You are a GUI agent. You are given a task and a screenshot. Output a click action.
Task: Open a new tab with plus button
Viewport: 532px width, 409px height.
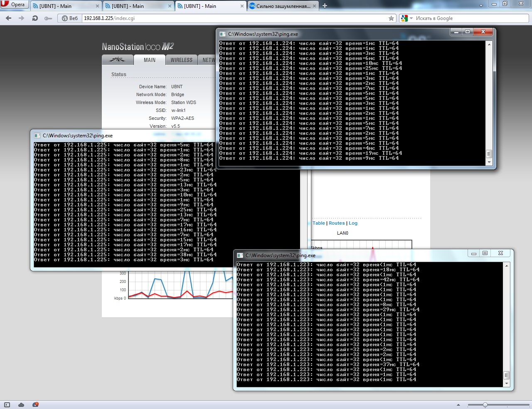[x=325, y=6]
